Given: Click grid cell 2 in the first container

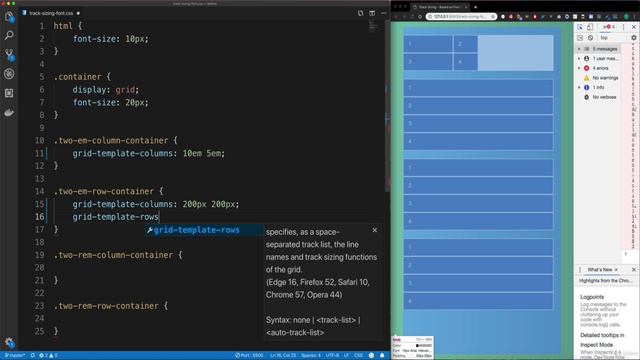Looking at the screenshot, I should click(465, 44).
